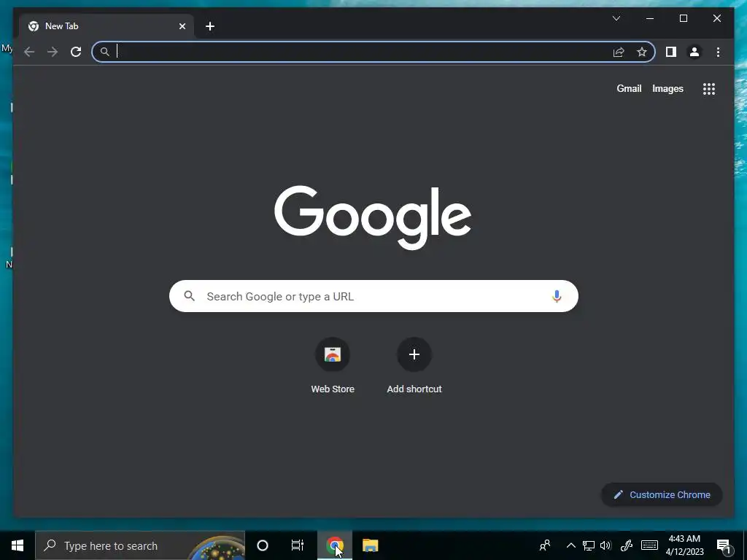Click the Customize Chrome button

[x=662, y=495]
